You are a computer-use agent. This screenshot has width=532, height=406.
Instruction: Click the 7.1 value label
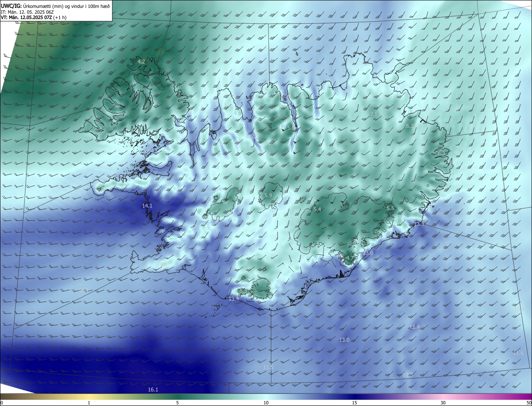[373, 114]
